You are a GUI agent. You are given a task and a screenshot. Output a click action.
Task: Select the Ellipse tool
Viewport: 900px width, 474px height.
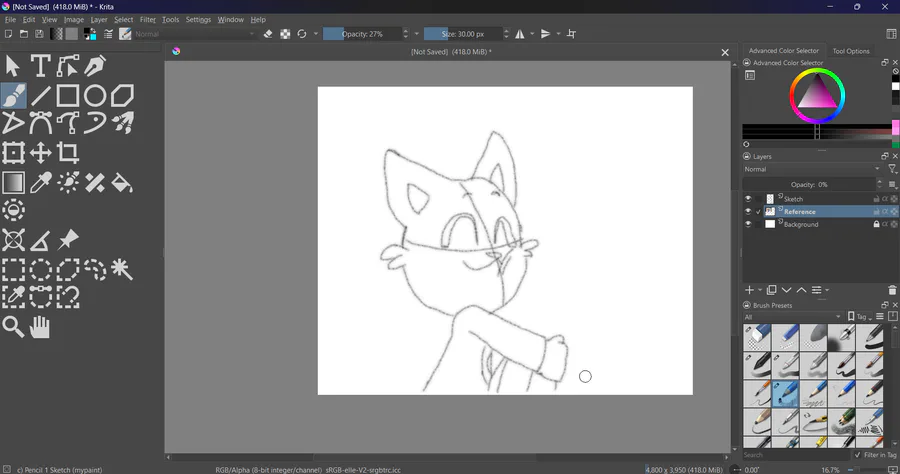tap(95, 95)
